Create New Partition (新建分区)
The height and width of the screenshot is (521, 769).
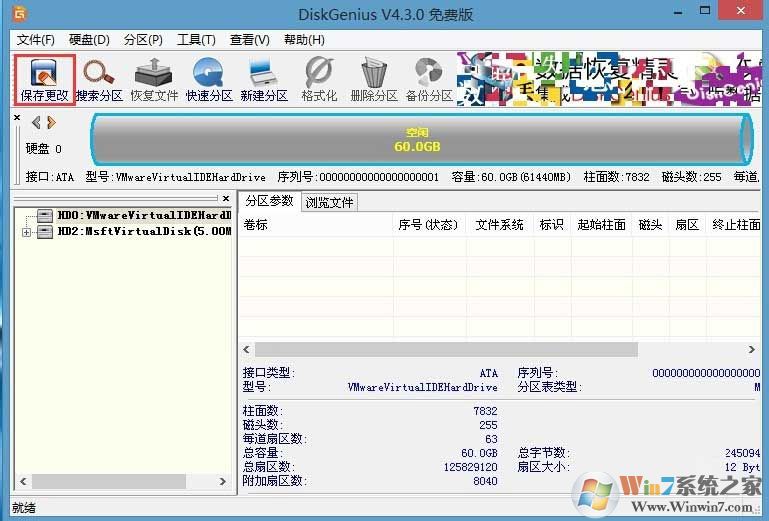[264, 79]
